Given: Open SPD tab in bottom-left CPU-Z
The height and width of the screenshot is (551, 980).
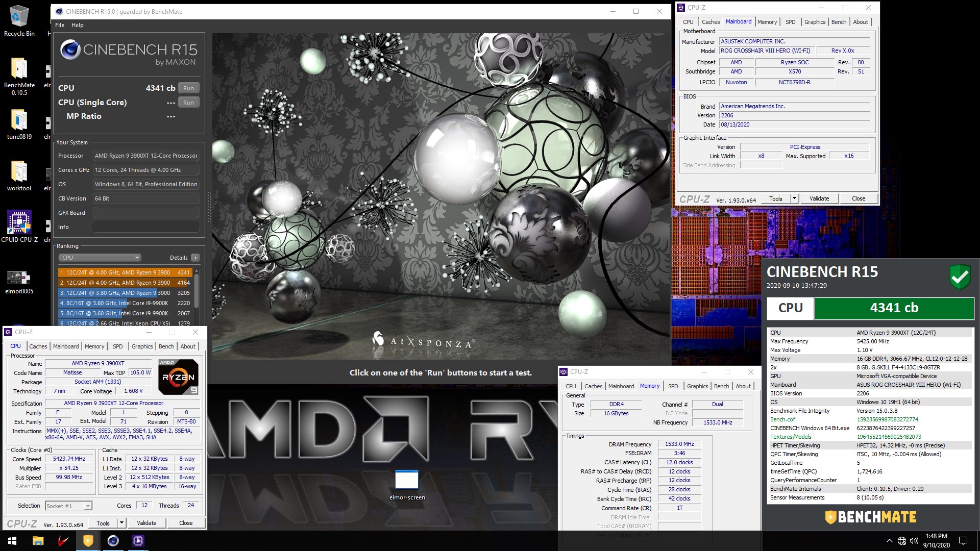Looking at the screenshot, I should click(117, 346).
